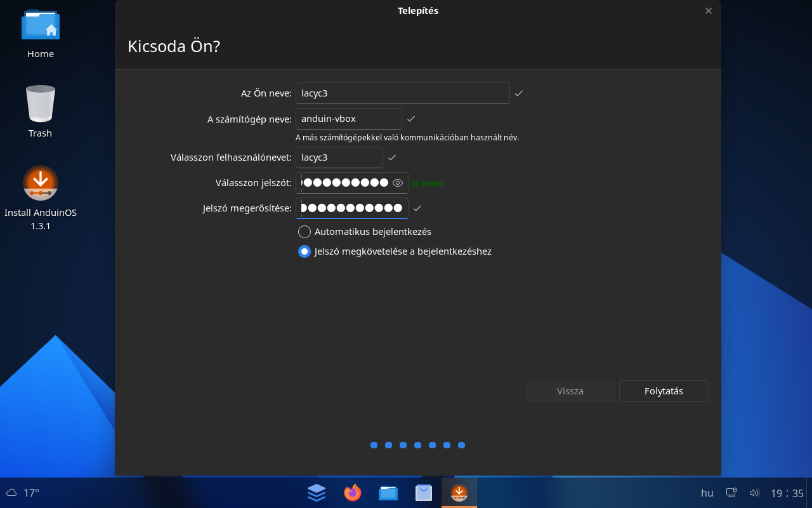
Task: Click the Vissza button
Action: 570,391
